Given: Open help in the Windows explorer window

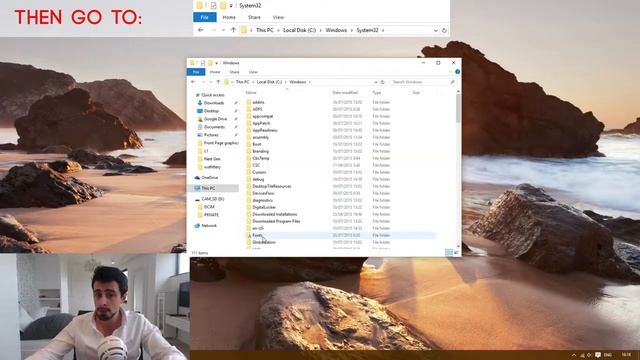Looking at the screenshot, I should tap(458, 72).
